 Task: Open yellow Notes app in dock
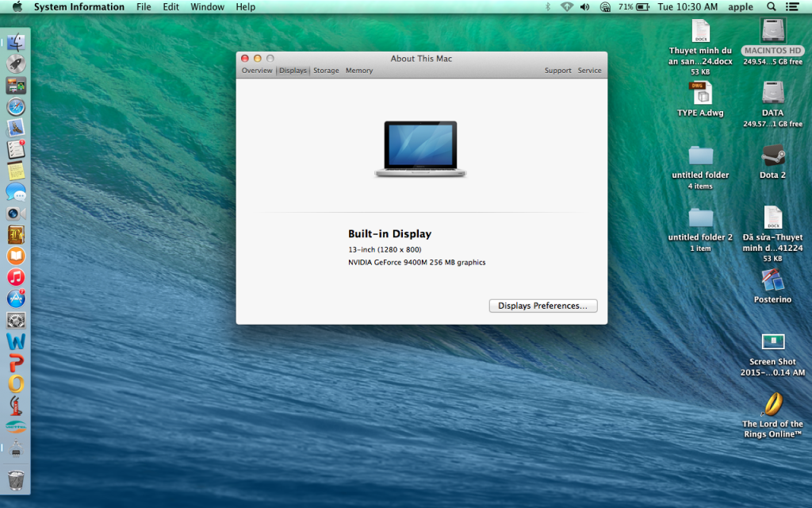click(16, 171)
